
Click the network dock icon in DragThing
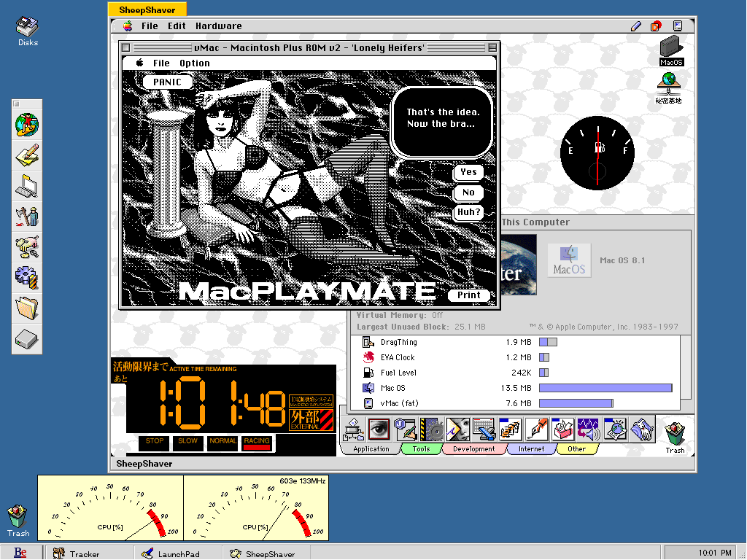[354, 429]
